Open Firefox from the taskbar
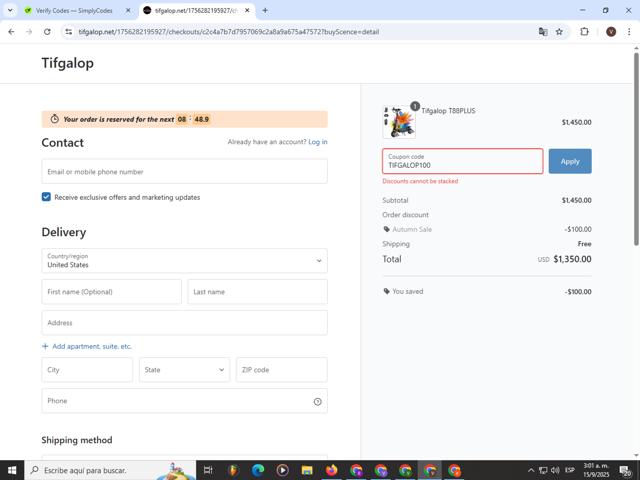 point(331,470)
